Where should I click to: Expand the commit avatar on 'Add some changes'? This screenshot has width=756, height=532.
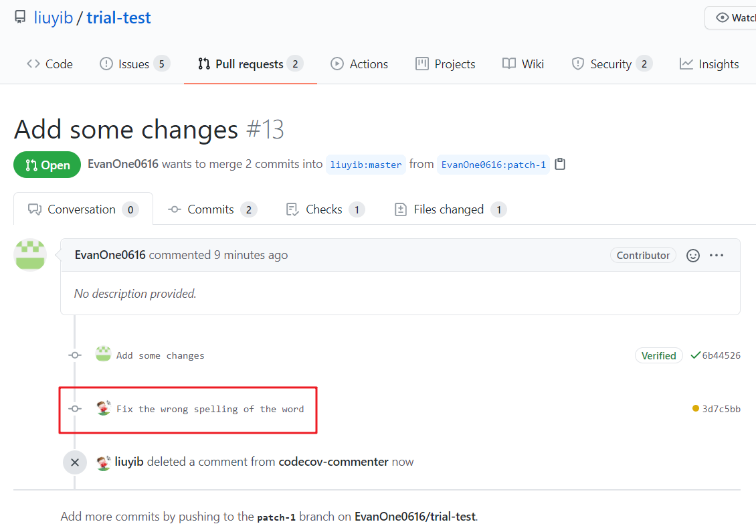coord(103,355)
